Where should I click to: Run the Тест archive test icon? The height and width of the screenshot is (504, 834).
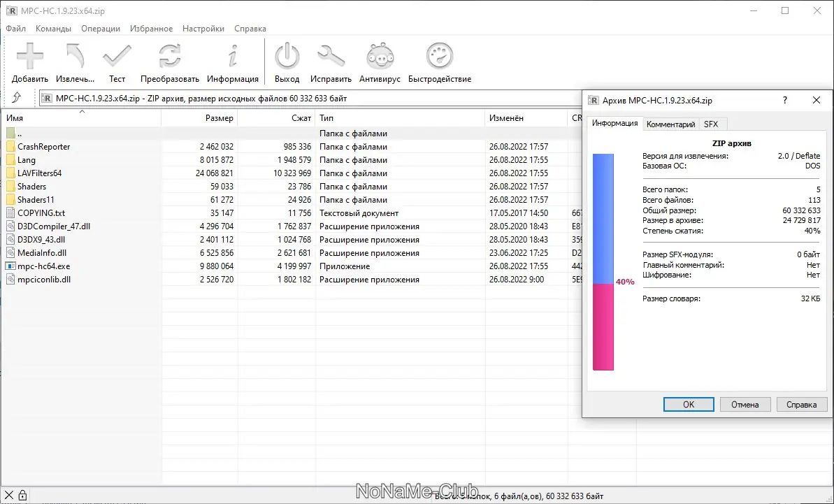117,57
